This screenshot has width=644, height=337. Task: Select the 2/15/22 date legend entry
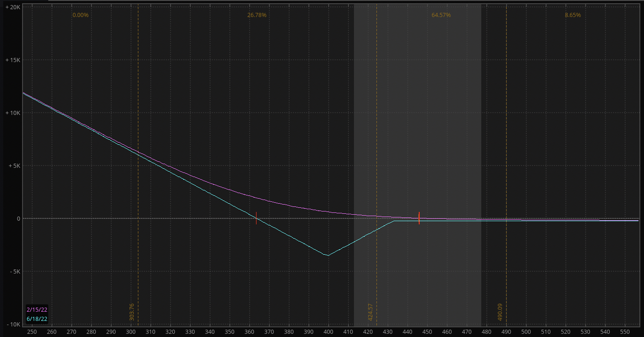pos(37,310)
